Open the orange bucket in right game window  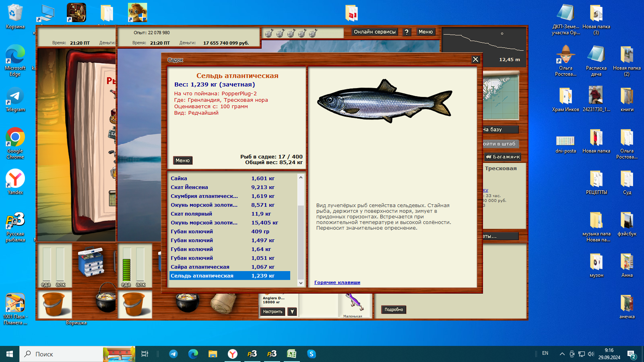coord(134,304)
